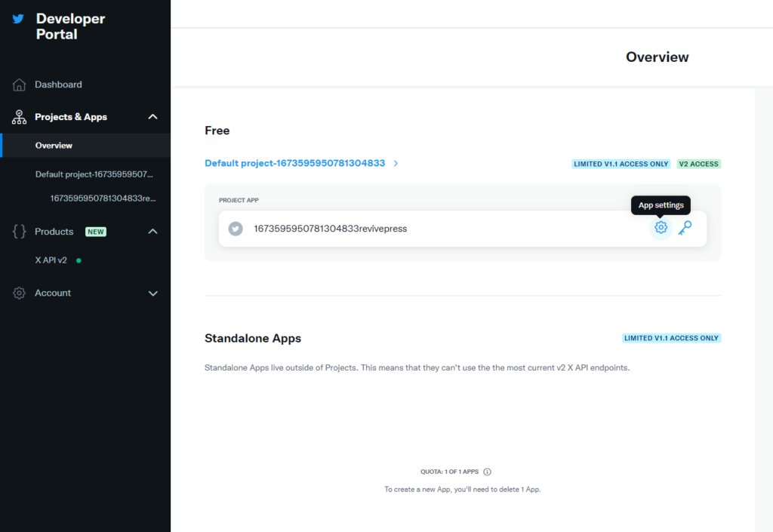Select the Dashboard home icon

pos(18,84)
